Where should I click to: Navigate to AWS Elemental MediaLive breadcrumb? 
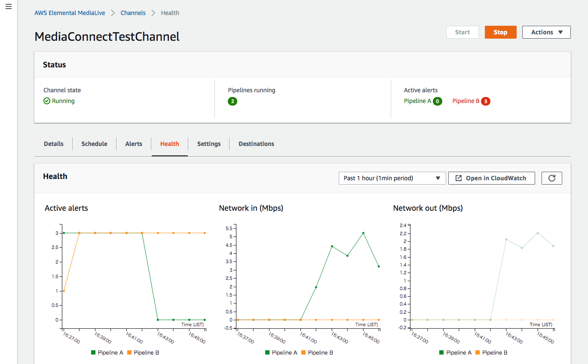70,13
